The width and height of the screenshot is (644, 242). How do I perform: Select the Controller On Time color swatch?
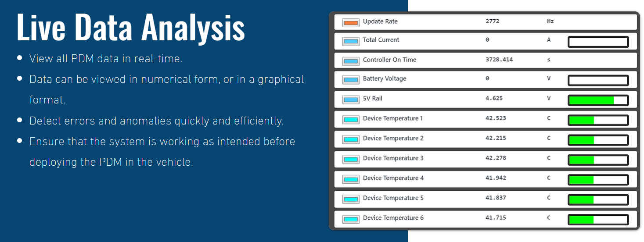click(x=351, y=61)
